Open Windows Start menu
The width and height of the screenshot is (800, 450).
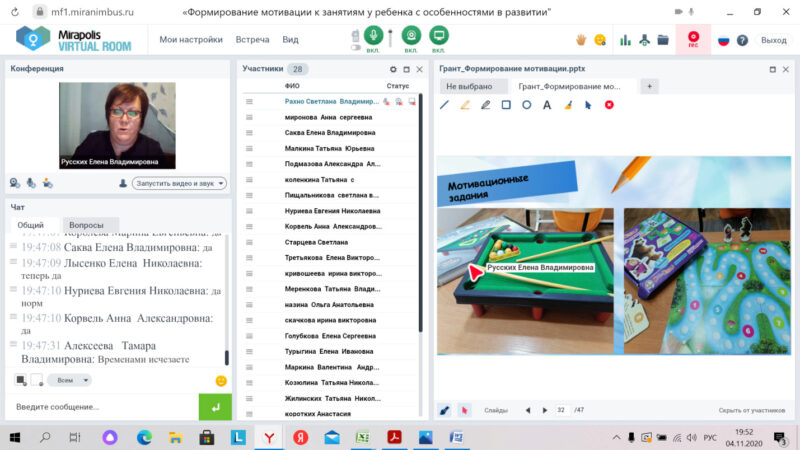pyautogui.click(x=15, y=437)
